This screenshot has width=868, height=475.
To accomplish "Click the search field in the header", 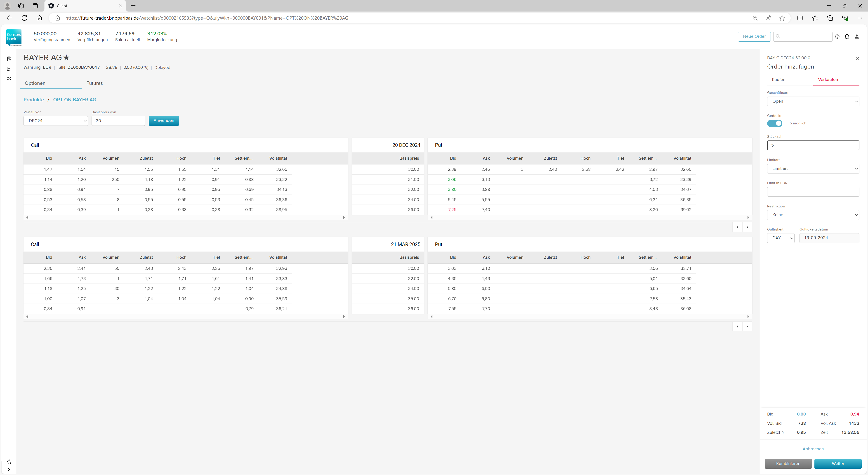I will [803, 36].
